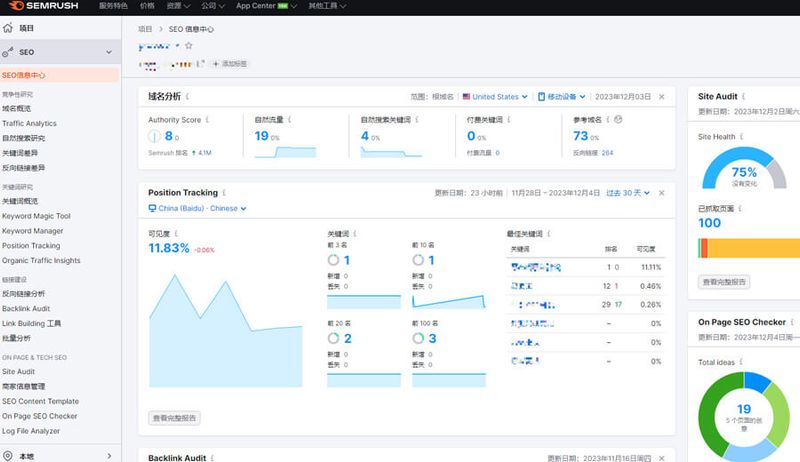Image resolution: width=800 pixels, height=462 pixels.
Task: Open the 资源 dropdown in top bar
Action: 179,6
